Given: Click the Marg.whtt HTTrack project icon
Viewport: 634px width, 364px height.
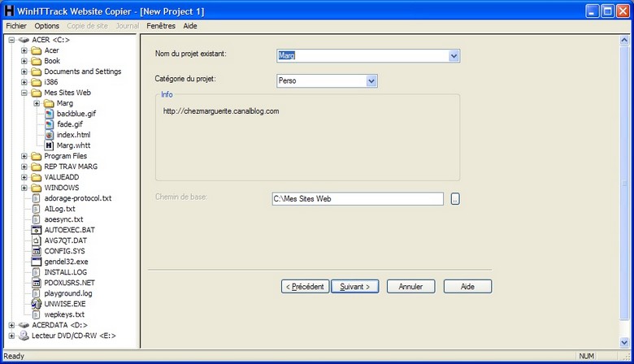Looking at the screenshot, I should (x=49, y=145).
